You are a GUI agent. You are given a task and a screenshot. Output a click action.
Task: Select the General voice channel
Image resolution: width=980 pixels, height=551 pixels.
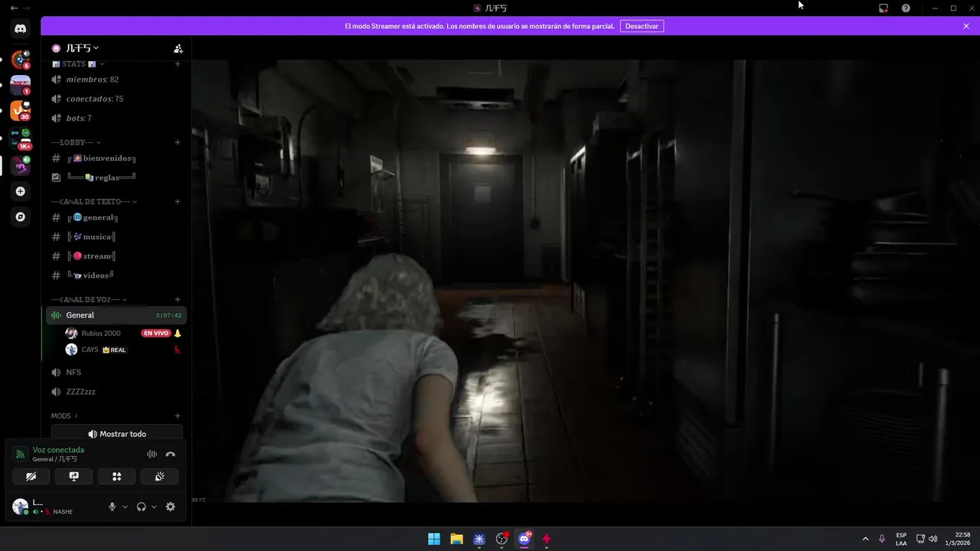pos(115,315)
